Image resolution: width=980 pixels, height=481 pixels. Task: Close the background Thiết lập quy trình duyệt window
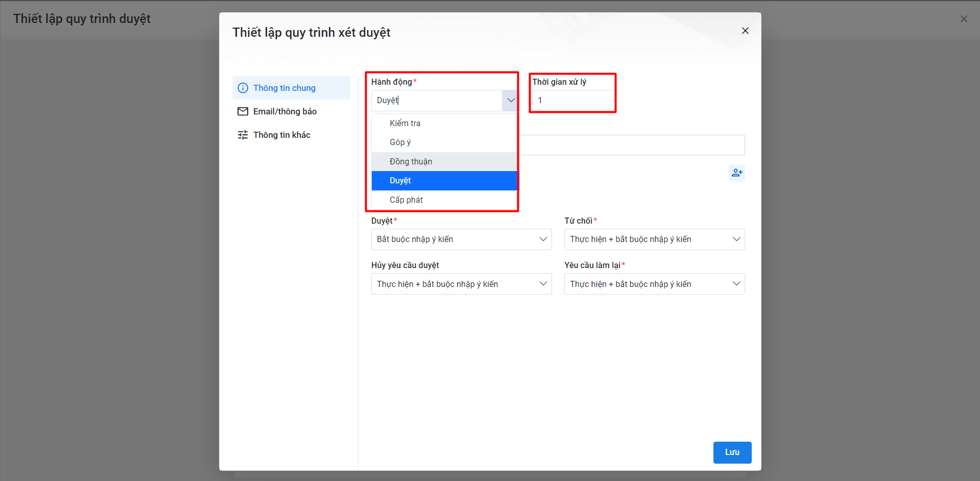coord(964,19)
